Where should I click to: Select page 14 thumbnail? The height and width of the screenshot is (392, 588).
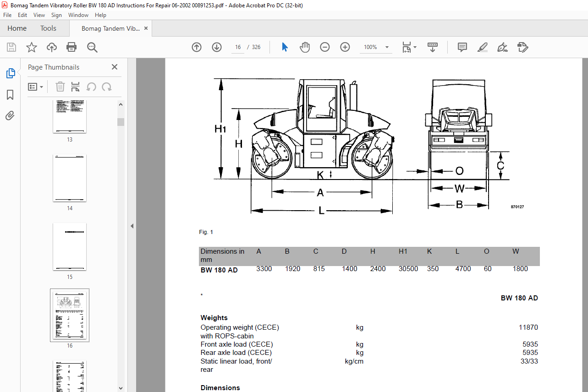point(70,178)
